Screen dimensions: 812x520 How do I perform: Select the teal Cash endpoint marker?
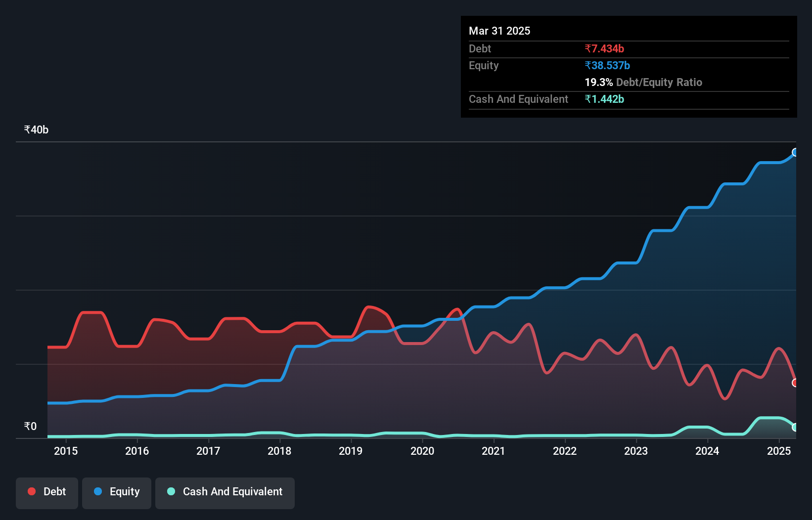tap(795, 427)
